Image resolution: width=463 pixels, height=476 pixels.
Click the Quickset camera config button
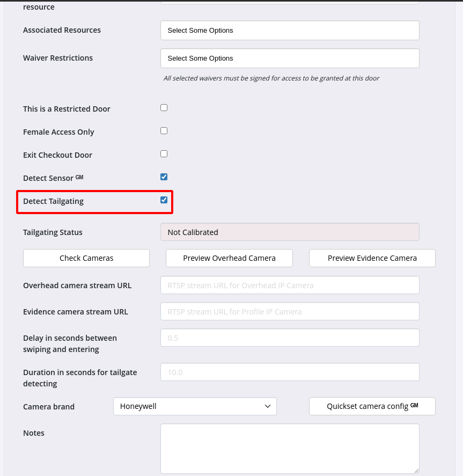(x=372, y=407)
